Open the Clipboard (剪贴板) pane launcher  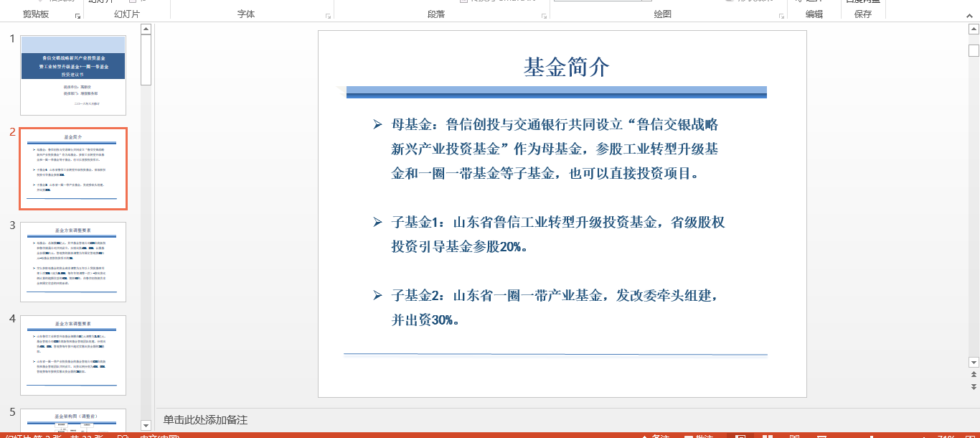click(77, 15)
